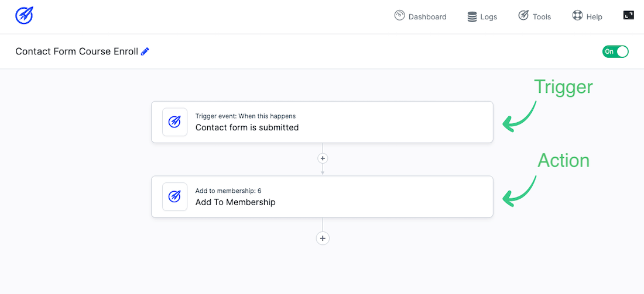Viewport: 644px width, 294px height.
Task: Click the Contact Form Course Enroll title
Action: pos(77,51)
